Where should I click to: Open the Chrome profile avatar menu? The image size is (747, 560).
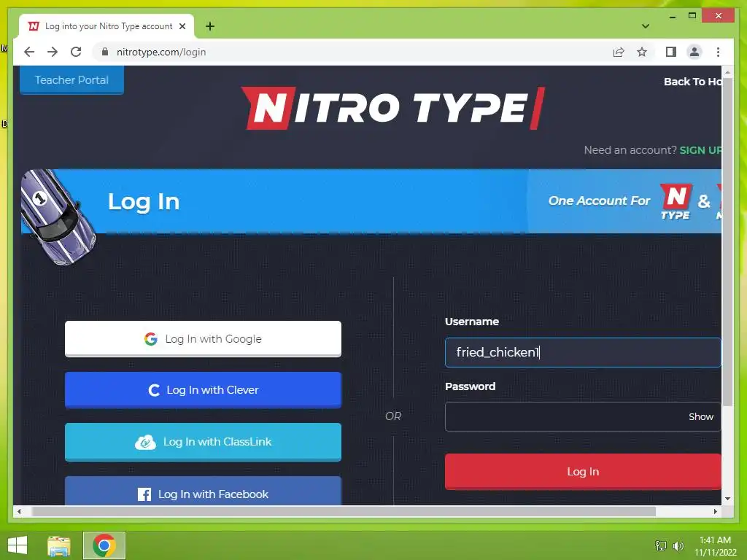[694, 52]
